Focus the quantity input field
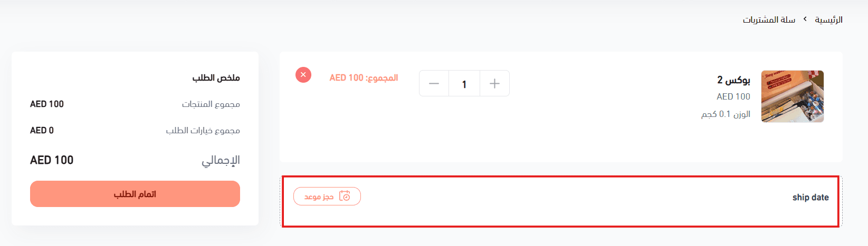The width and height of the screenshot is (868, 246). (464, 84)
